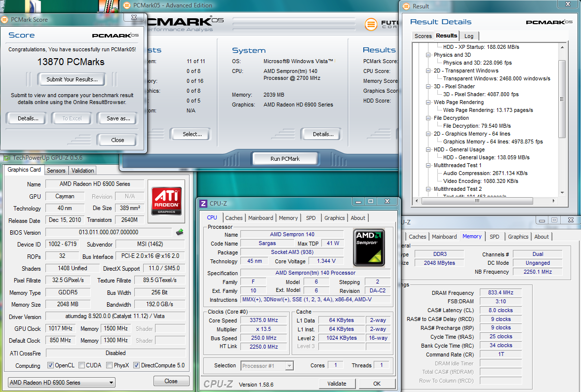Open the Graphics tab in the rear CPU-Z window
This screenshot has width=581, height=392.
(x=518, y=237)
